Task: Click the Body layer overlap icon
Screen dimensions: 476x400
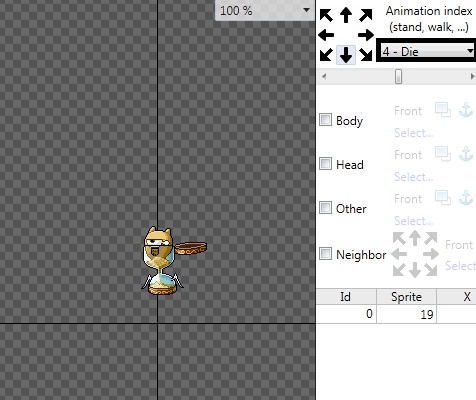Action: (x=443, y=110)
